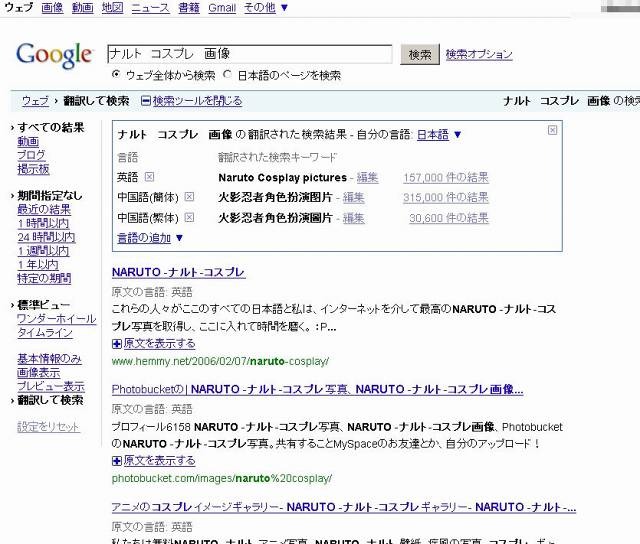Open 検索オプション advanced search link
Viewport: 640px width, 544px height.
pos(479,54)
